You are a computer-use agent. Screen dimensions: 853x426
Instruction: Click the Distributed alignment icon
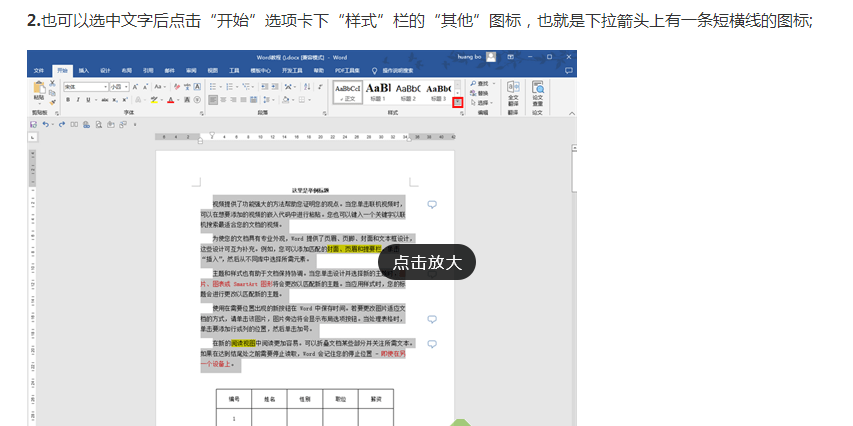[254, 100]
